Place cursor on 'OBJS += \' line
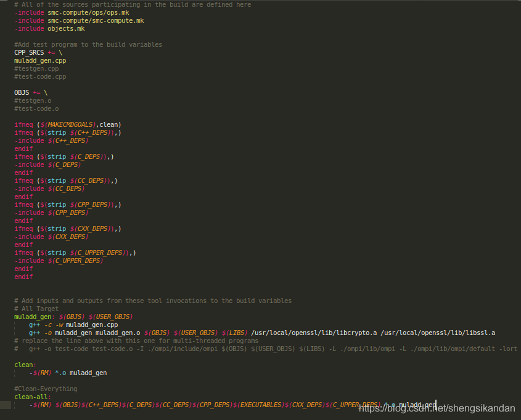 31,92
